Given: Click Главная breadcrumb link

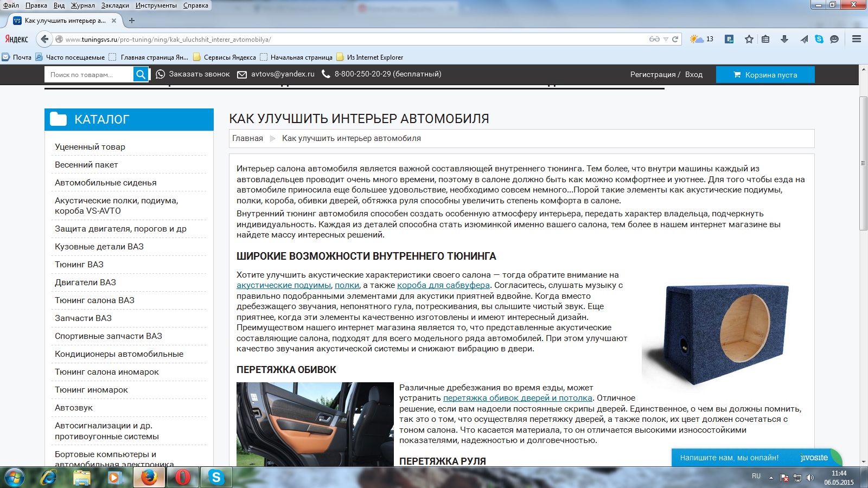Looking at the screenshot, I should (247, 138).
